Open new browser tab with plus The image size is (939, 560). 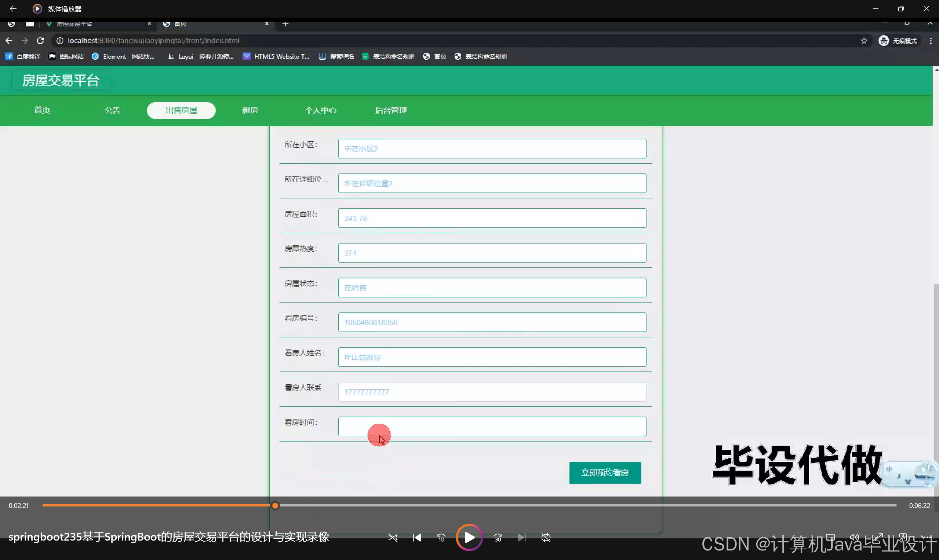point(285,24)
